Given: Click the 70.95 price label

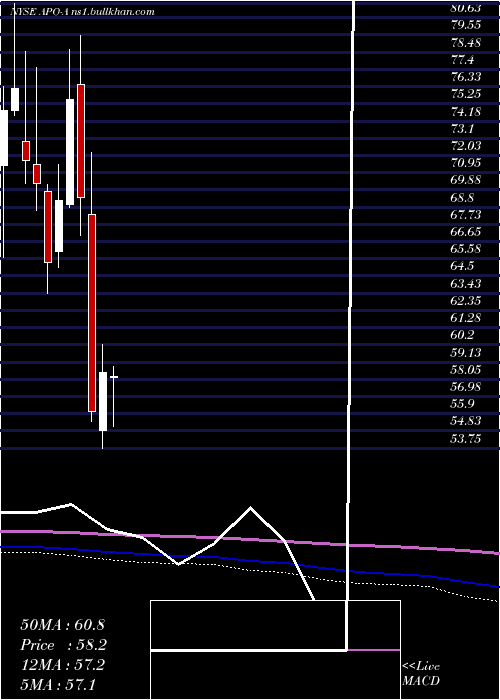Looking at the screenshot, I should pos(466,163).
